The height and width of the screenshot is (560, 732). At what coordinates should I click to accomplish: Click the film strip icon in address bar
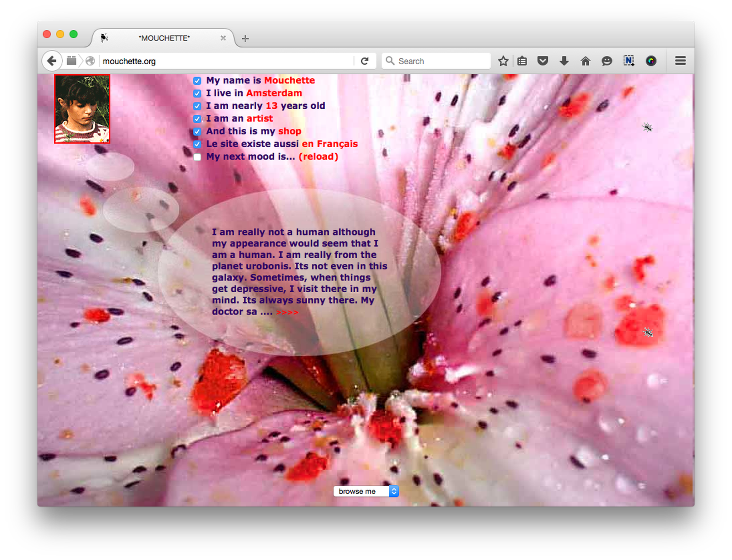[71, 61]
